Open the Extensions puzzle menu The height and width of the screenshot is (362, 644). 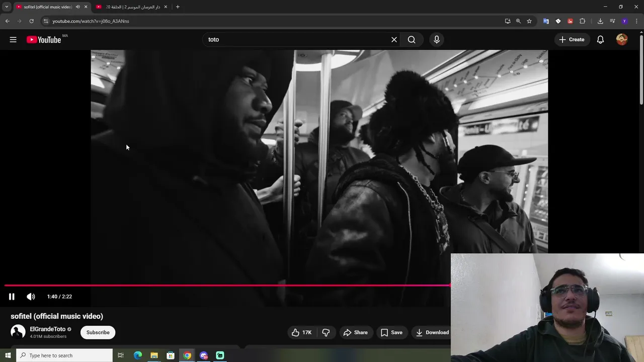583,21
